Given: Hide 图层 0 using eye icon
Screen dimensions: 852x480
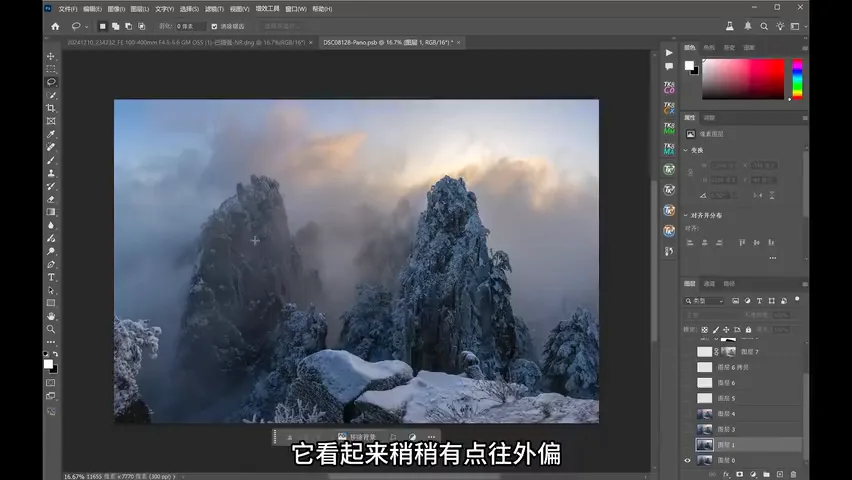Looking at the screenshot, I should (x=687, y=460).
